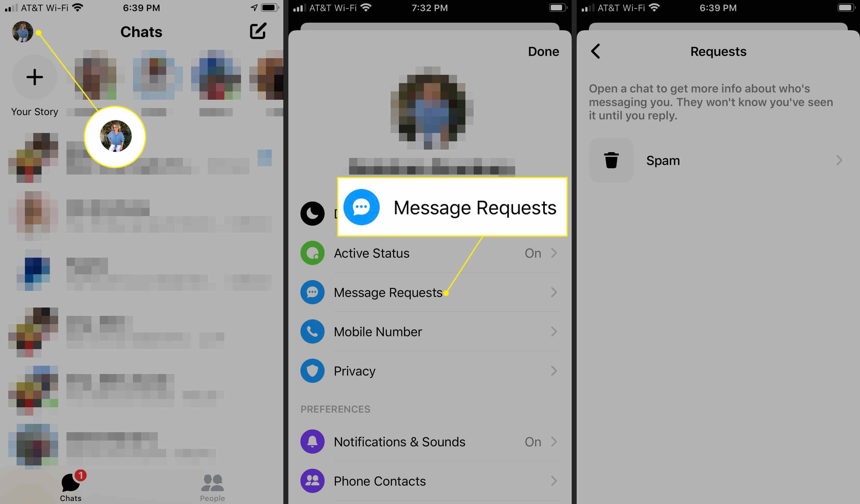Tap the Privacy shield icon

(x=313, y=371)
